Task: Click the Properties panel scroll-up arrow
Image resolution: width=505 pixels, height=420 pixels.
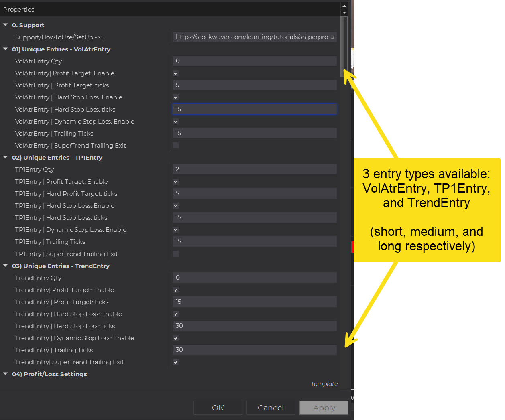Action: point(344,6)
